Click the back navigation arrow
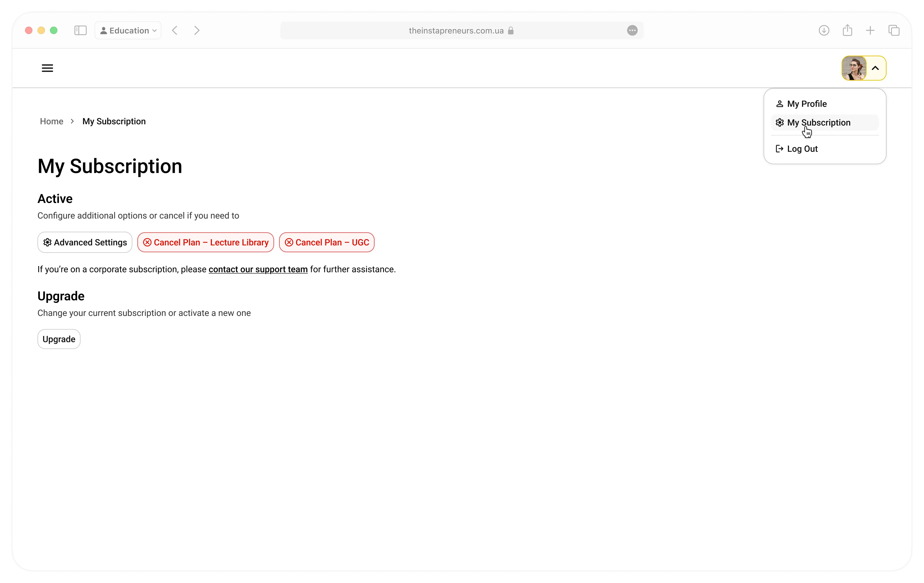Screen dimensions: 924x583 pos(175,30)
